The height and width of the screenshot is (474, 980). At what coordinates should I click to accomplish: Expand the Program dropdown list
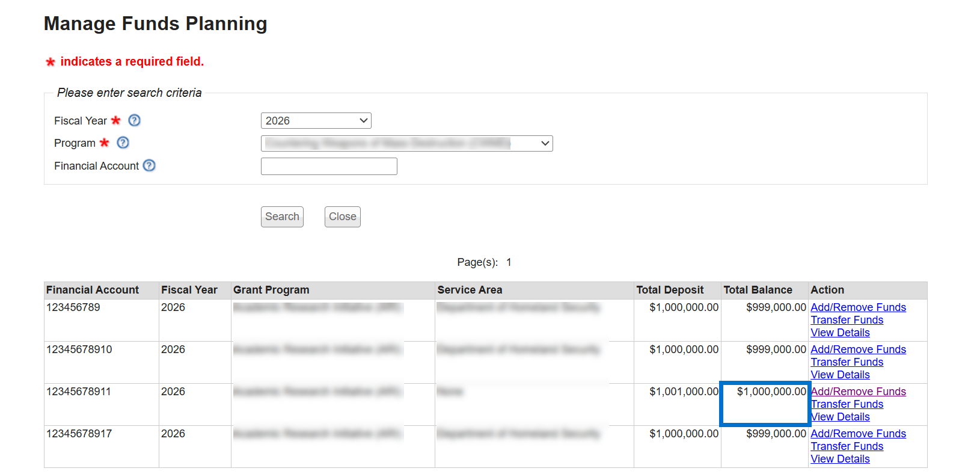[406, 143]
